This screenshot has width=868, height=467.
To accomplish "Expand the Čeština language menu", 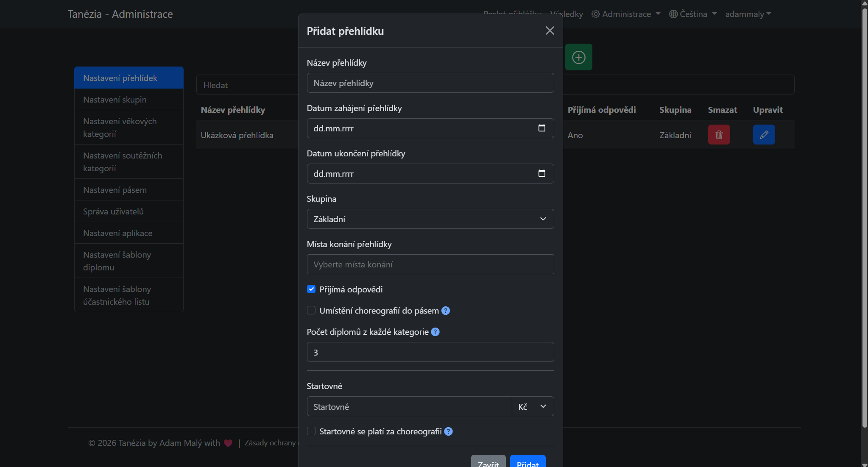I will (x=693, y=14).
